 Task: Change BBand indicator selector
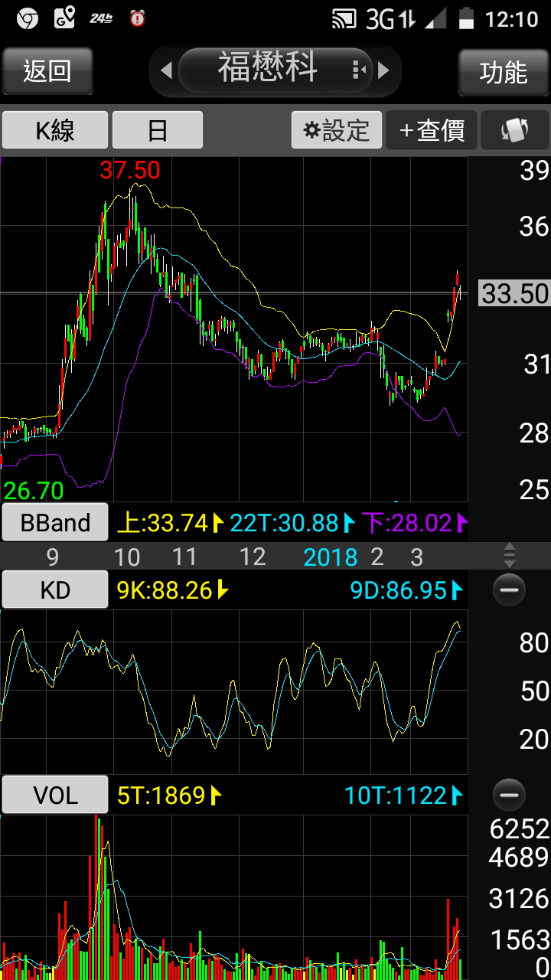(x=55, y=523)
